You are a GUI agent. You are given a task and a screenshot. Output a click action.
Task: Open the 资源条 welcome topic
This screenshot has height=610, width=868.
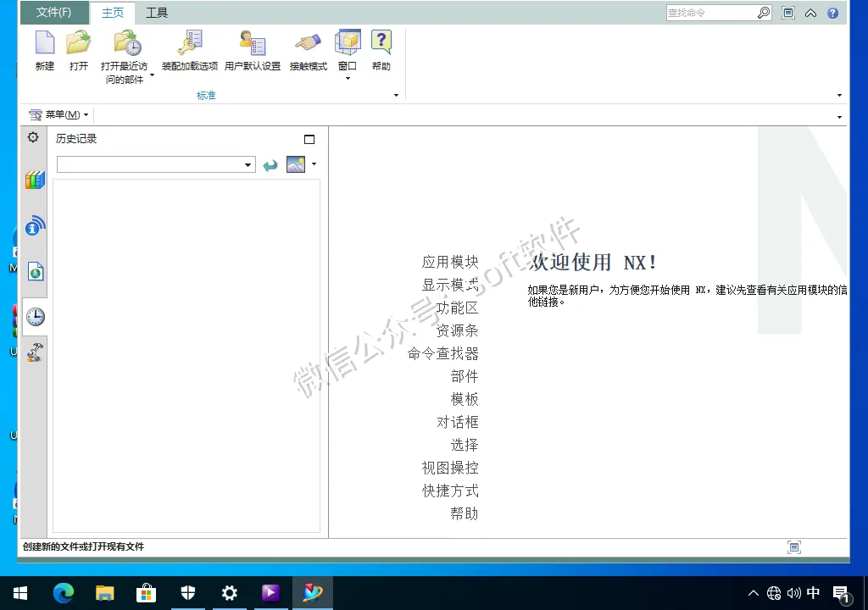click(457, 330)
